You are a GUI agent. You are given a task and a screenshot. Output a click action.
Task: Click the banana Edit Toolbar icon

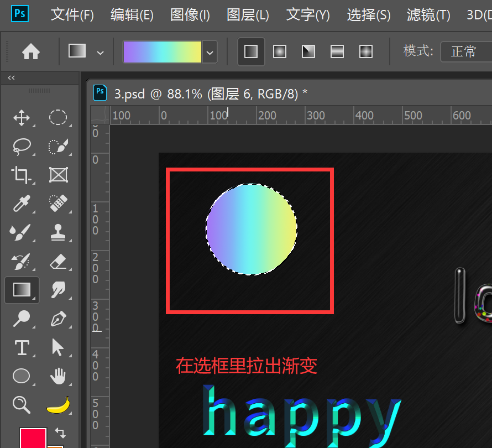tap(59, 405)
